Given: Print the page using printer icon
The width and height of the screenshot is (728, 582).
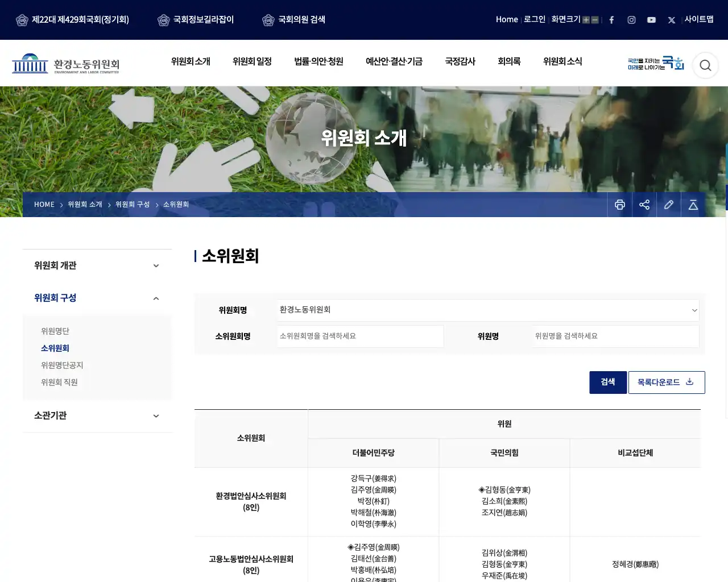Looking at the screenshot, I should point(620,205).
